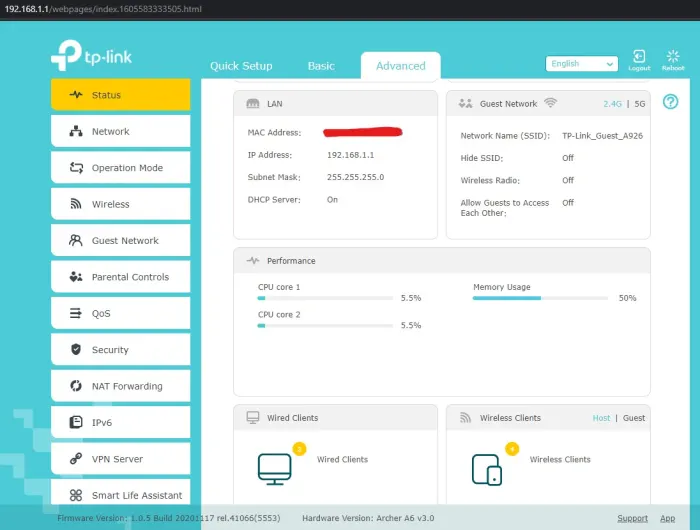Viewport: 700px width, 530px height.
Task: Show Guest wireless clients list
Action: click(x=634, y=418)
